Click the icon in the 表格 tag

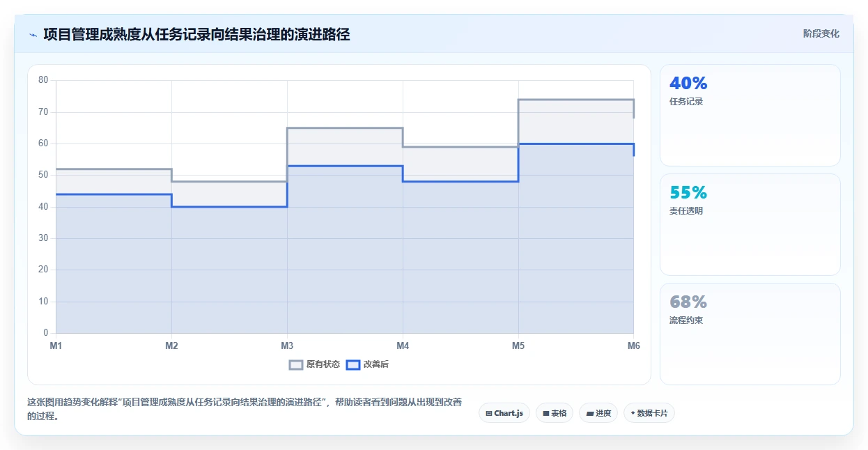546,414
